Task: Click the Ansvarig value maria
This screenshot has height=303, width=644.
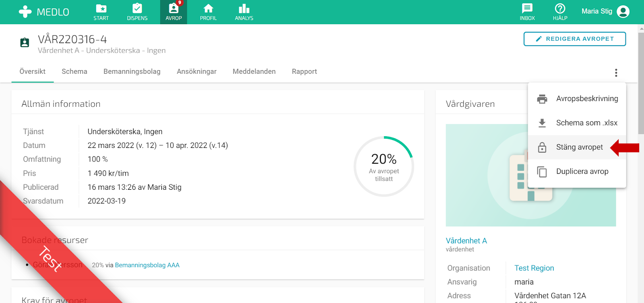Action: (x=524, y=282)
